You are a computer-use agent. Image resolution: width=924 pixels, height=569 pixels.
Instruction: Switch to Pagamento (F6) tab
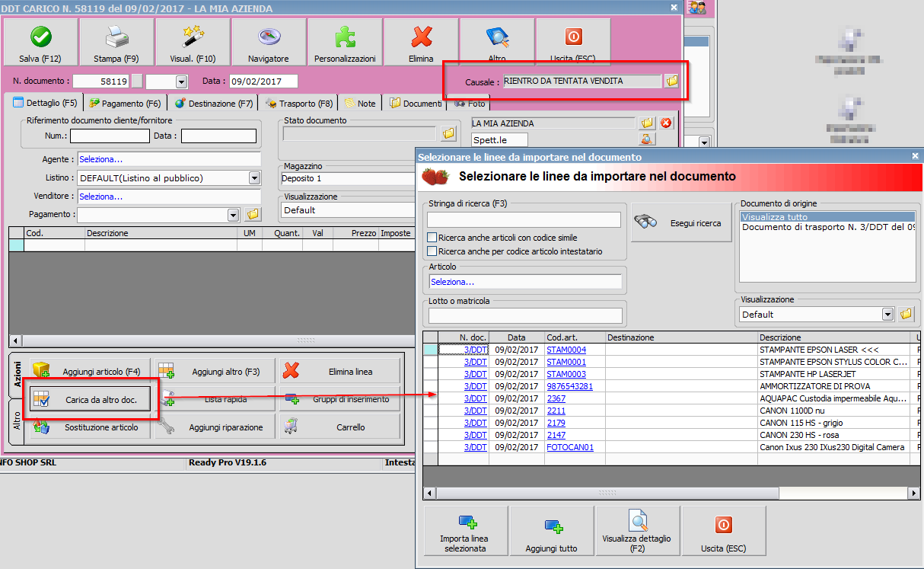[x=125, y=103]
